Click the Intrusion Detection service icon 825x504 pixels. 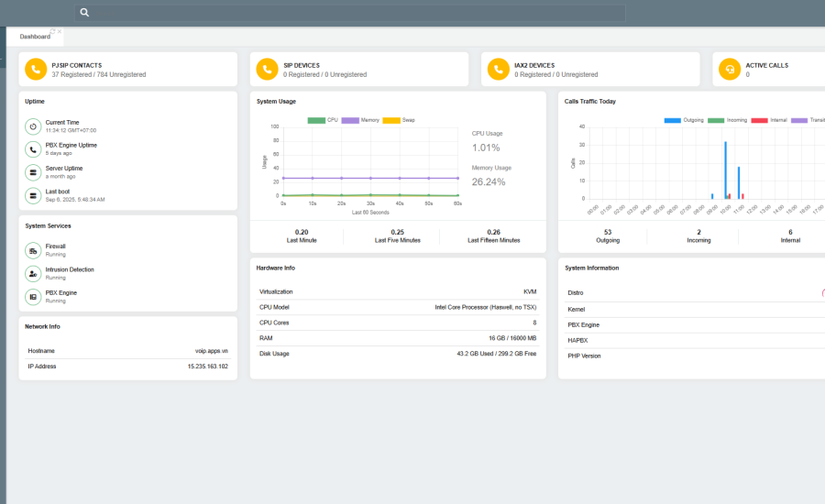click(33, 273)
